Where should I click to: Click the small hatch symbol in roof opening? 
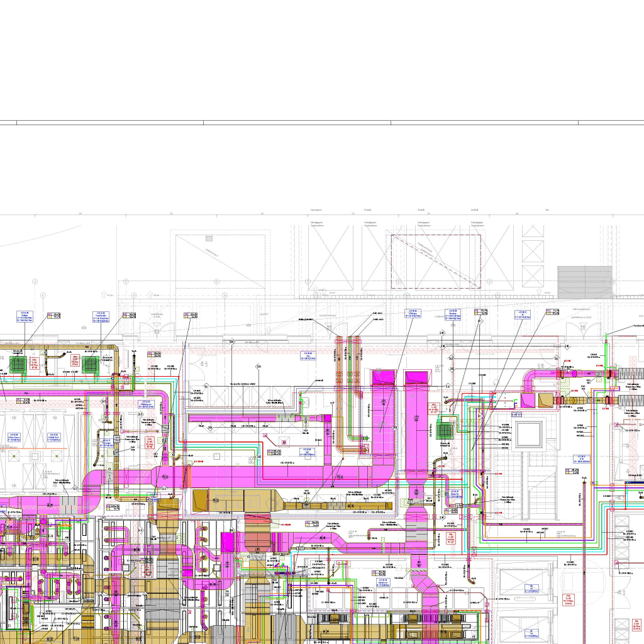tap(208, 238)
